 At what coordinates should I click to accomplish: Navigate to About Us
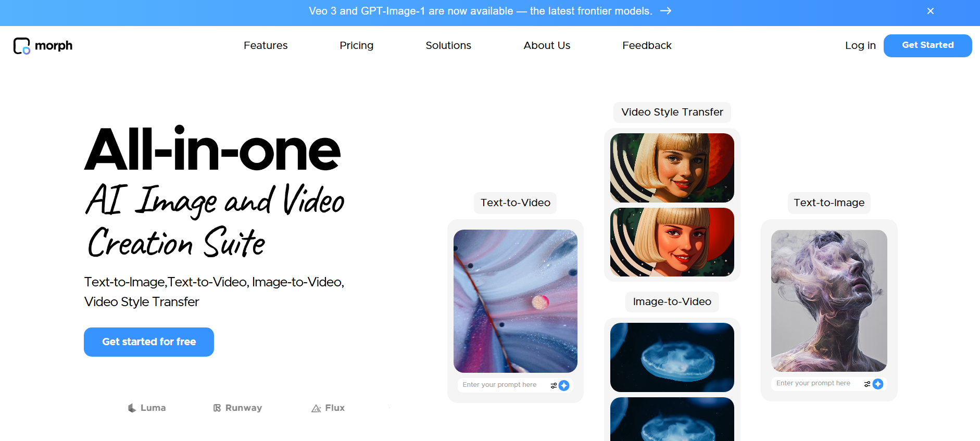[547, 46]
